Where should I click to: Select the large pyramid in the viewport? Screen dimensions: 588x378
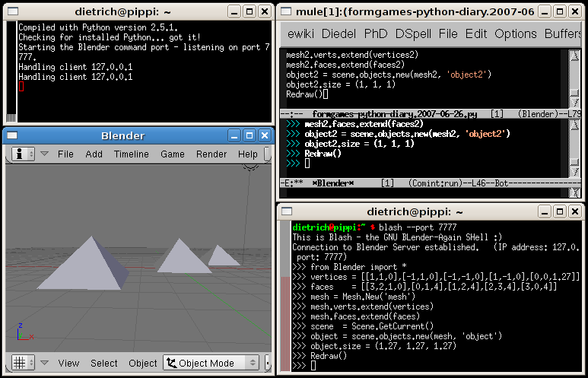click(84, 263)
